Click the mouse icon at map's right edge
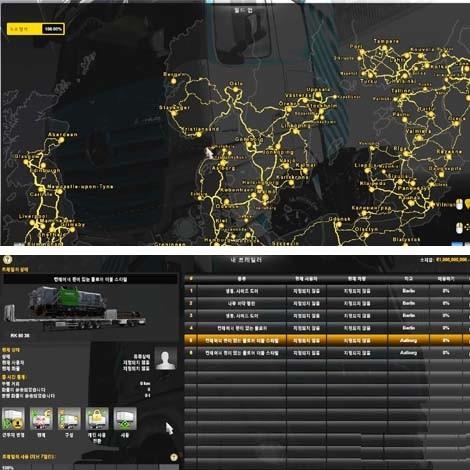 (459, 204)
